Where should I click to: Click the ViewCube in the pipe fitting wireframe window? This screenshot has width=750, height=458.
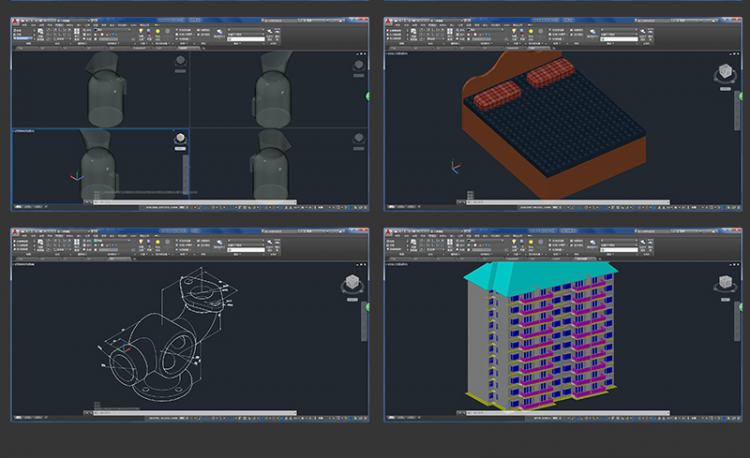(x=353, y=283)
